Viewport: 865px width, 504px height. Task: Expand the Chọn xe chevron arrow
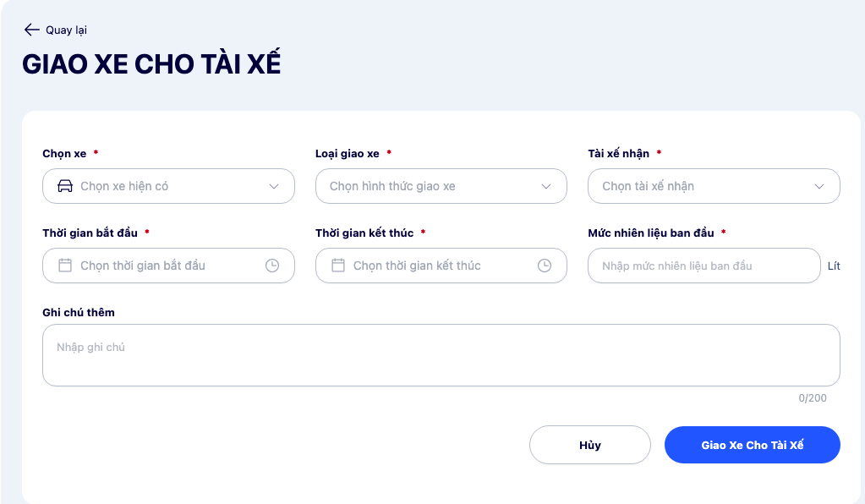(x=274, y=186)
